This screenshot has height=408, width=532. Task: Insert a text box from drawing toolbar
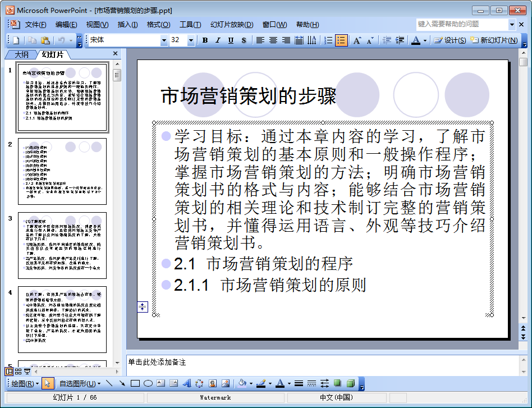(x=161, y=383)
